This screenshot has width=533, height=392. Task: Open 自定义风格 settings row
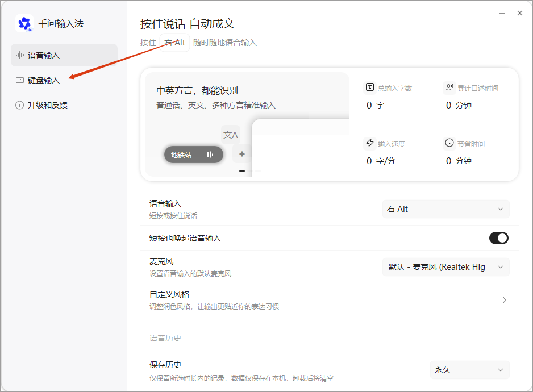coord(330,300)
